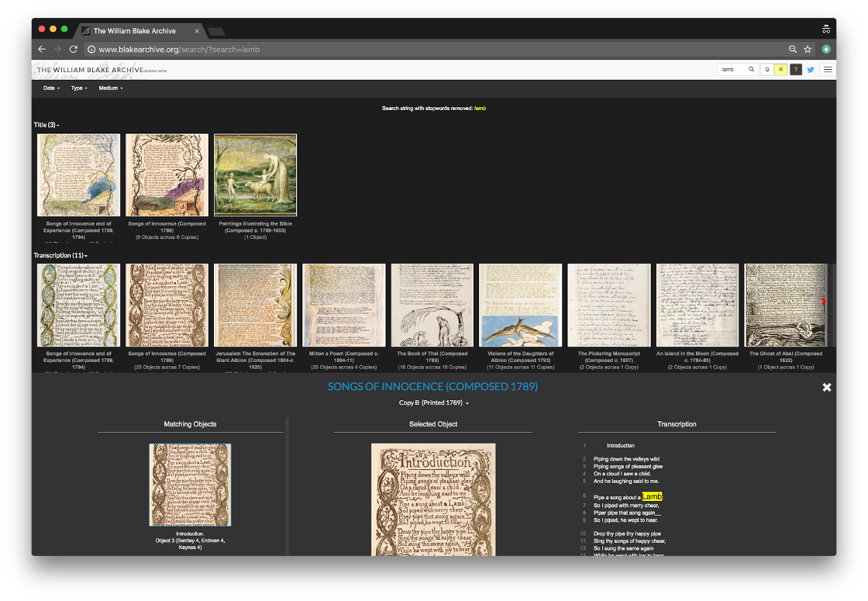Click the green upward arrow extension icon

pos(826,50)
